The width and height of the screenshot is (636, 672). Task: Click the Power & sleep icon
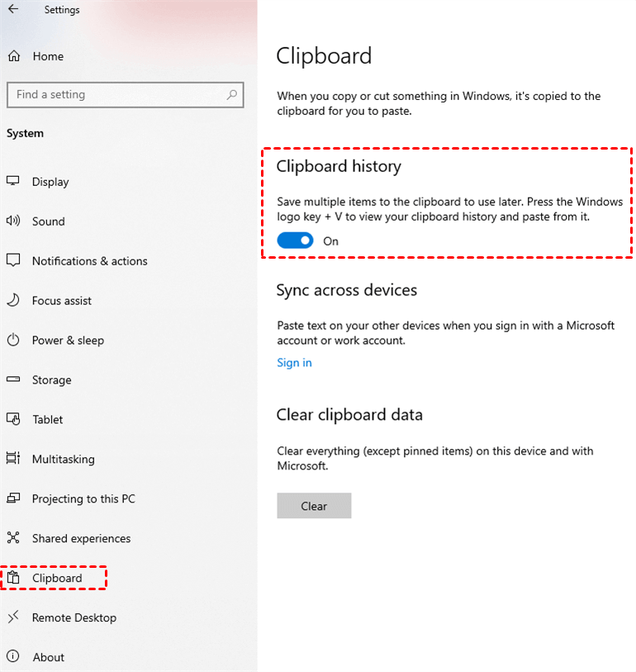[x=13, y=341]
